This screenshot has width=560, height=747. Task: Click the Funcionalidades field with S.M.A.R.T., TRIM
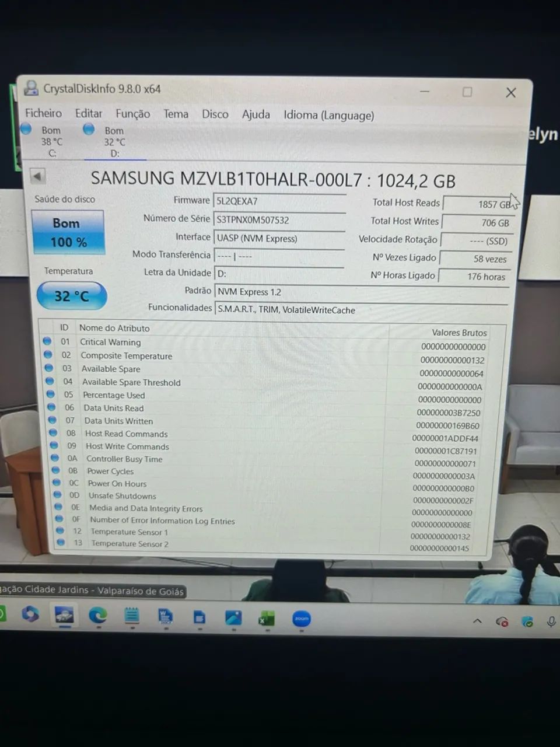[x=361, y=310]
